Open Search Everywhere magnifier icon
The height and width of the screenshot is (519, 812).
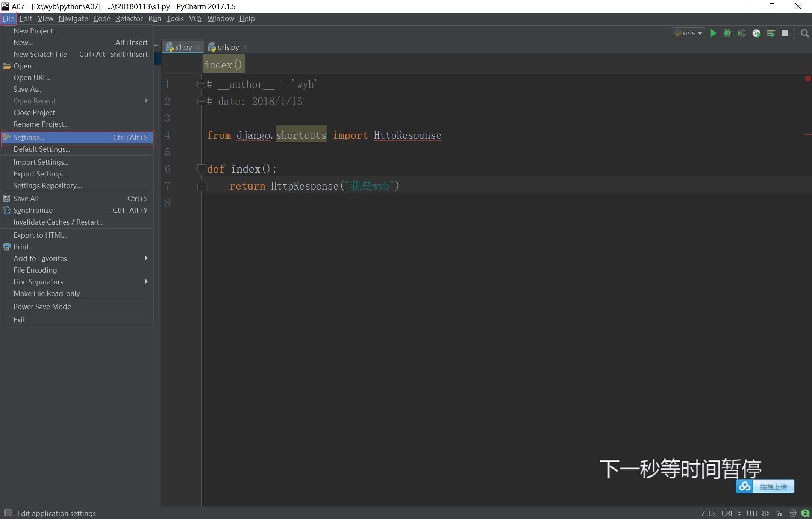pyautogui.click(x=804, y=33)
